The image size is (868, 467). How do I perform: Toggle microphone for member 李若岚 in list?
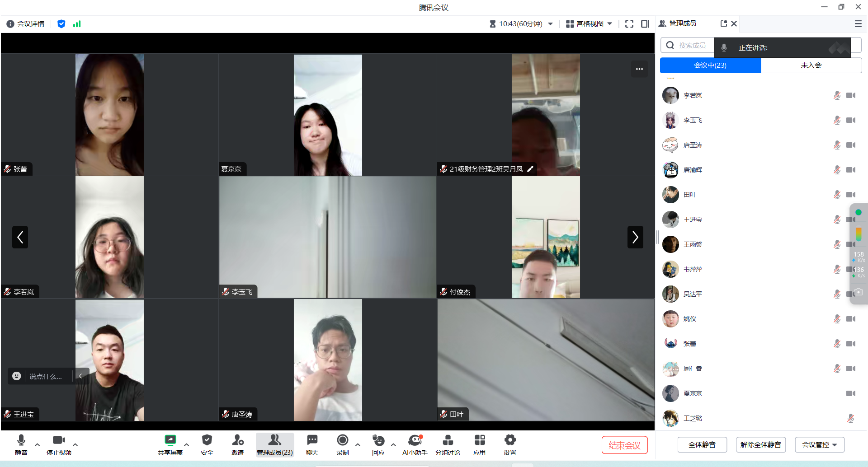[x=837, y=95]
